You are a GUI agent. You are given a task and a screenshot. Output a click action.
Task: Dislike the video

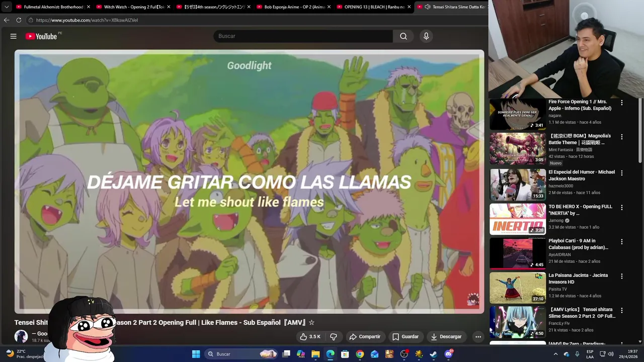click(x=334, y=337)
